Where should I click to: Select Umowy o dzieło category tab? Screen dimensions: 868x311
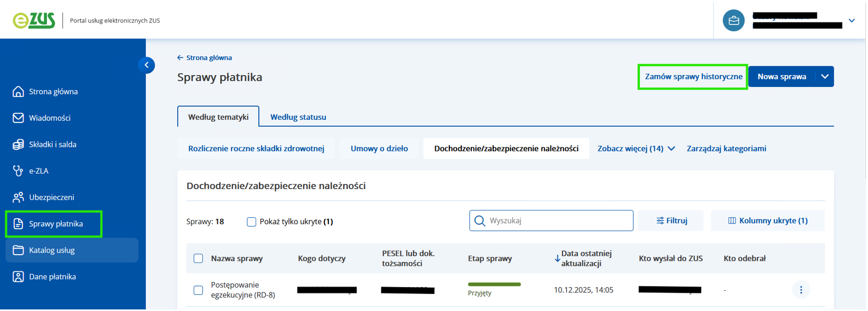pos(379,149)
